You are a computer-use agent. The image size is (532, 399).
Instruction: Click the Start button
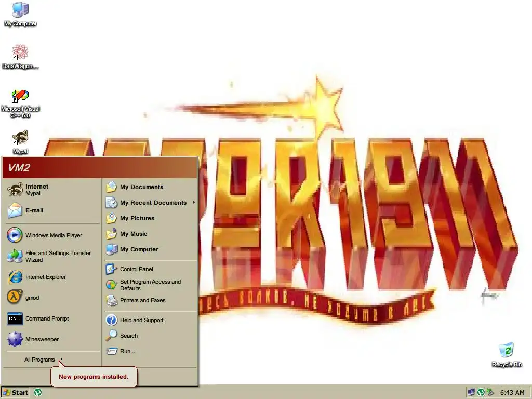click(16, 393)
